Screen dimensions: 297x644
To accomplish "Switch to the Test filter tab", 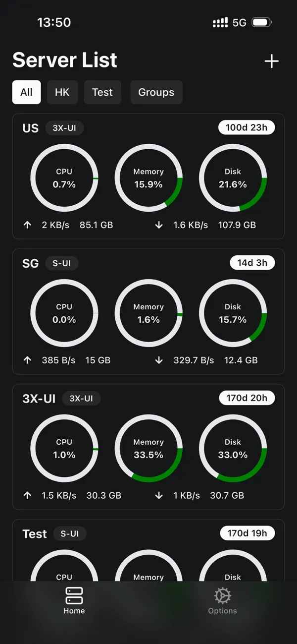I will pos(102,92).
